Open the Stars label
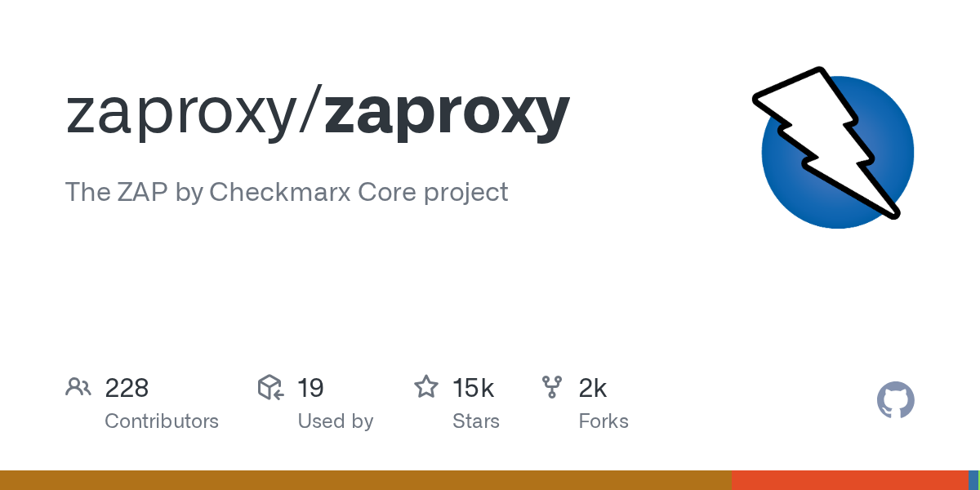 475,421
